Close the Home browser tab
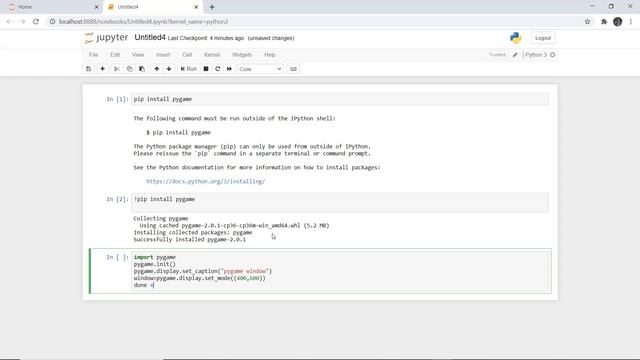 pos(96,7)
